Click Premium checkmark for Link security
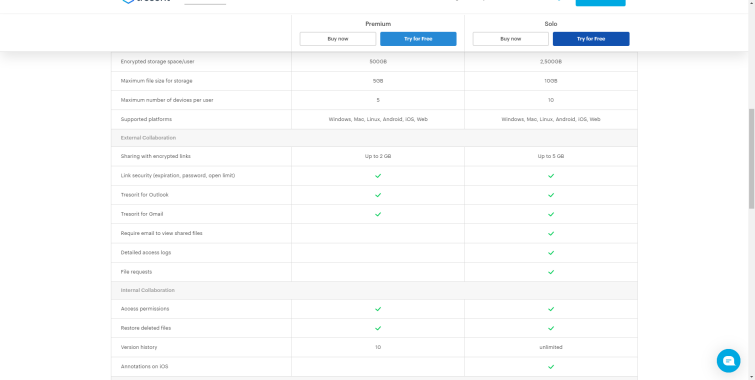 coord(378,176)
